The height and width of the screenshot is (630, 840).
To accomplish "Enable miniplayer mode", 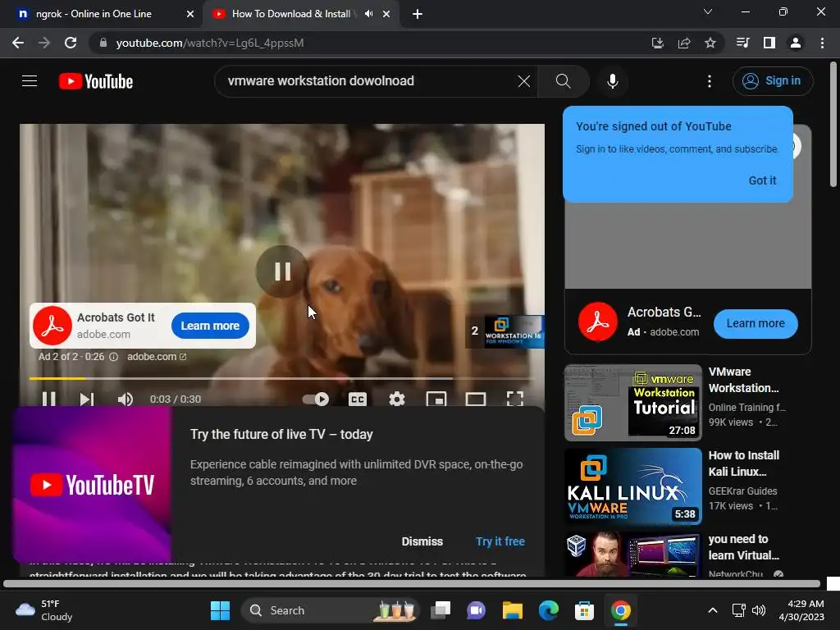I will [x=436, y=399].
